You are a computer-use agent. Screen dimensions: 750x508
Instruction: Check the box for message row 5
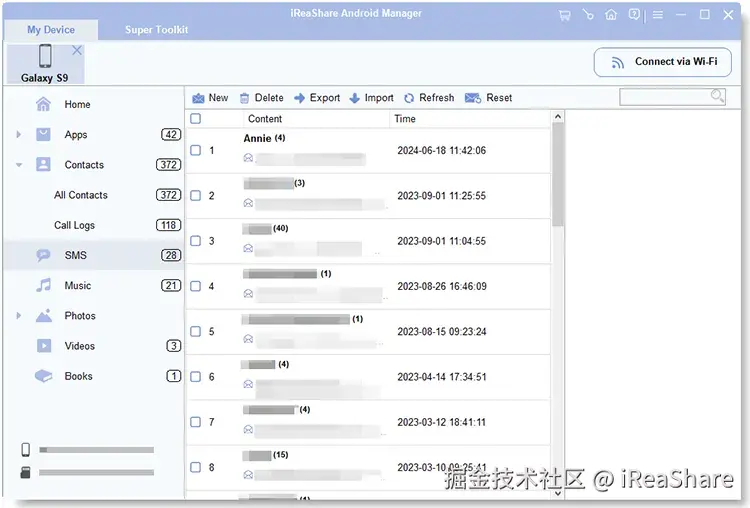(x=196, y=331)
